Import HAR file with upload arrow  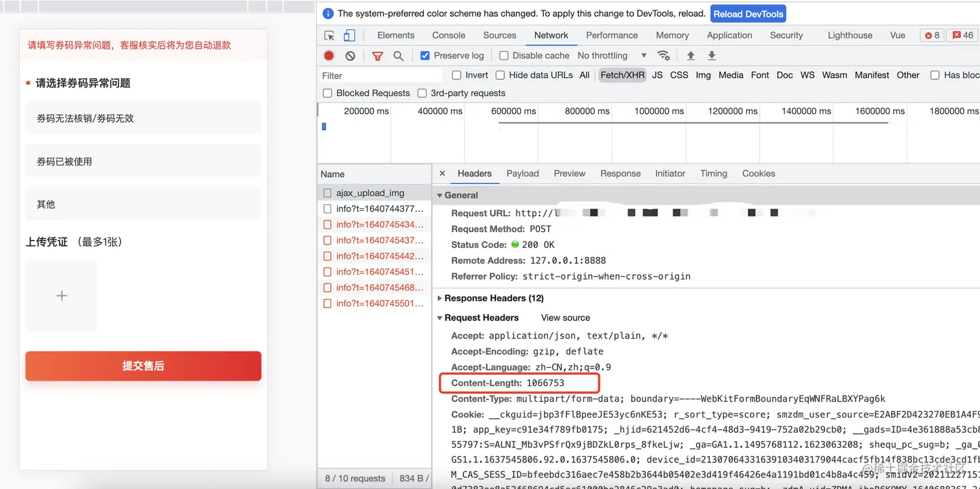point(691,56)
